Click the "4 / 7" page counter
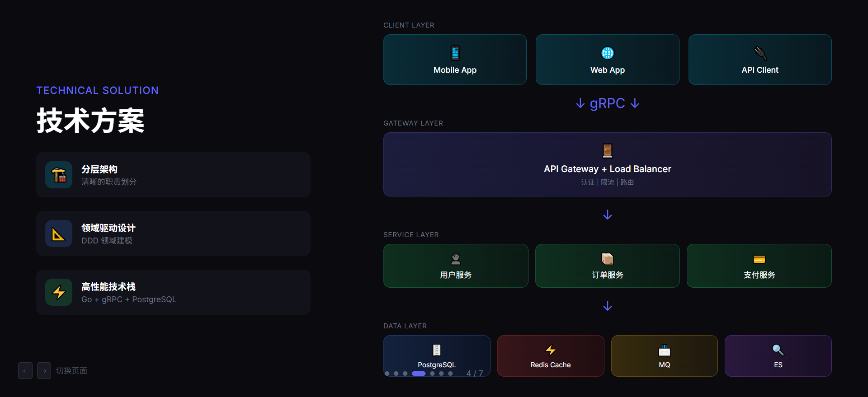The image size is (868, 397). click(475, 374)
